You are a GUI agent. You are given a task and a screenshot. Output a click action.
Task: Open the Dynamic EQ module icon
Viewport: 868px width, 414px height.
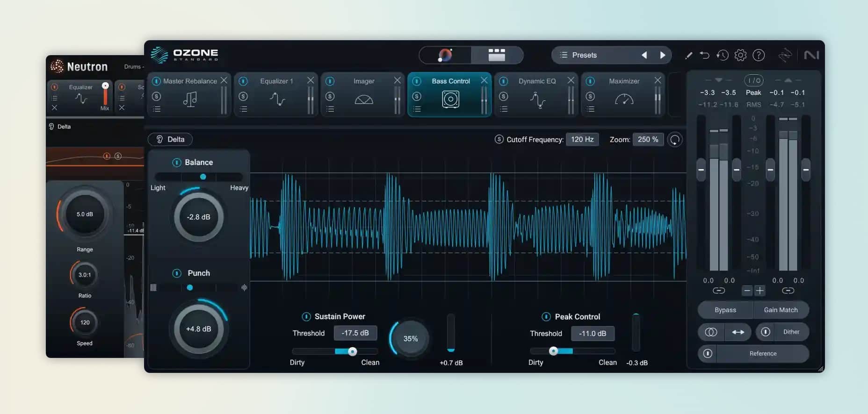tap(537, 100)
